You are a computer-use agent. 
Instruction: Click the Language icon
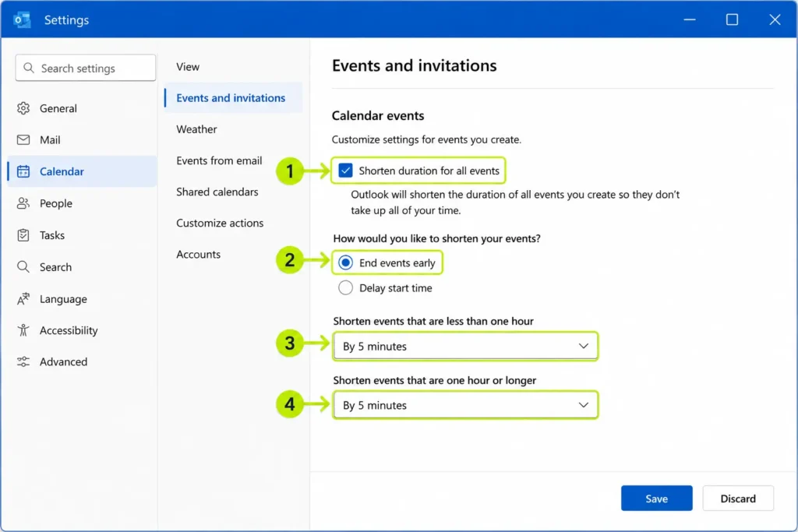point(23,298)
